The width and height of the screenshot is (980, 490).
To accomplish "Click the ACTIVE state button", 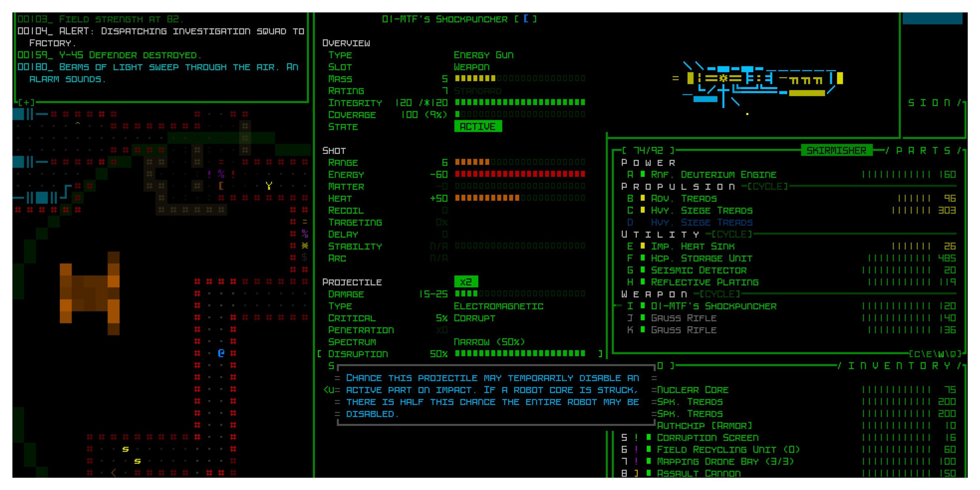I will [478, 126].
